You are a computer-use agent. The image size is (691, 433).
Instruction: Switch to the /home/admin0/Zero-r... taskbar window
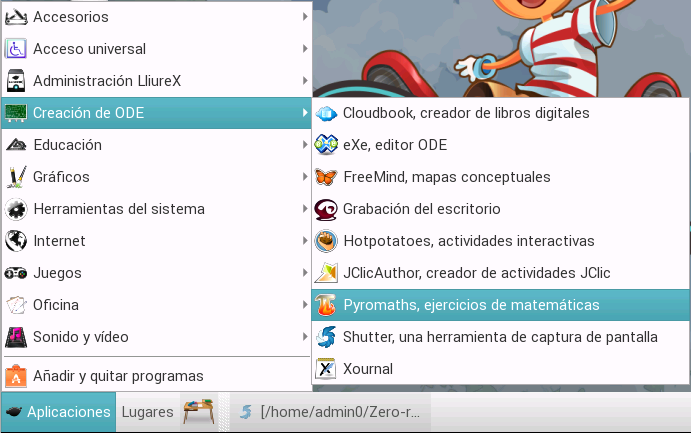pos(330,412)
